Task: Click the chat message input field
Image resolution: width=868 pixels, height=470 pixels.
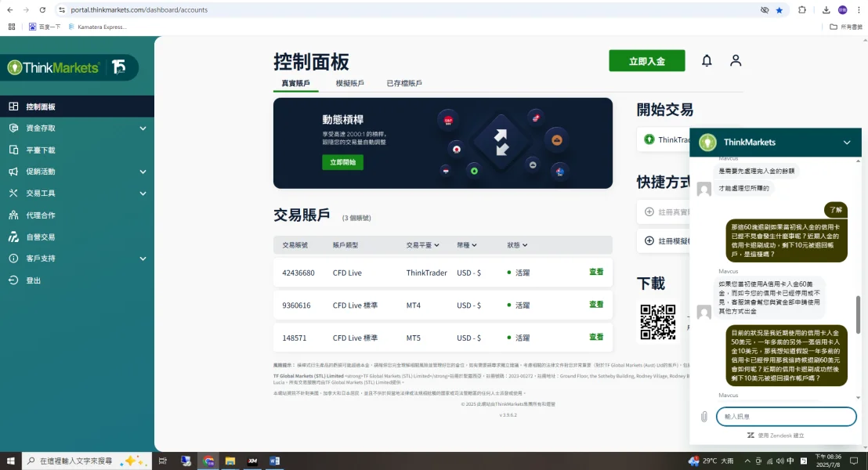Action: pyautogui.click(x=786, y=416)
